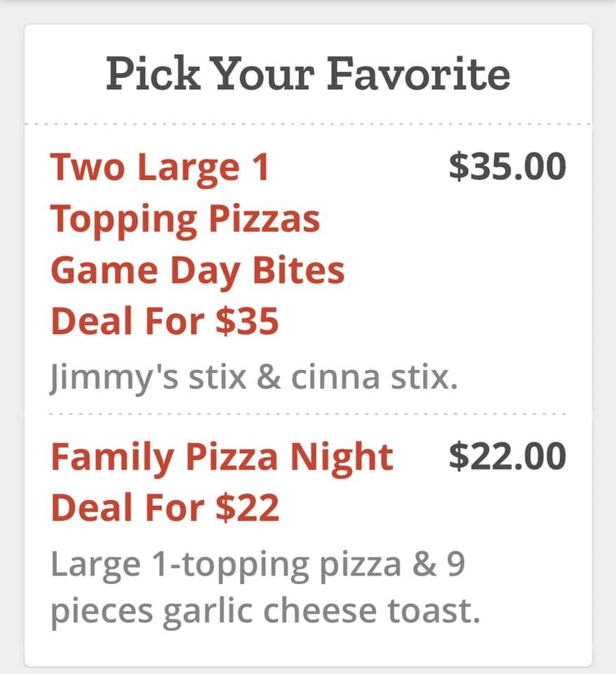Click the "Topping Pizzas" title line
616x674 pixels.
click(185, 219)
